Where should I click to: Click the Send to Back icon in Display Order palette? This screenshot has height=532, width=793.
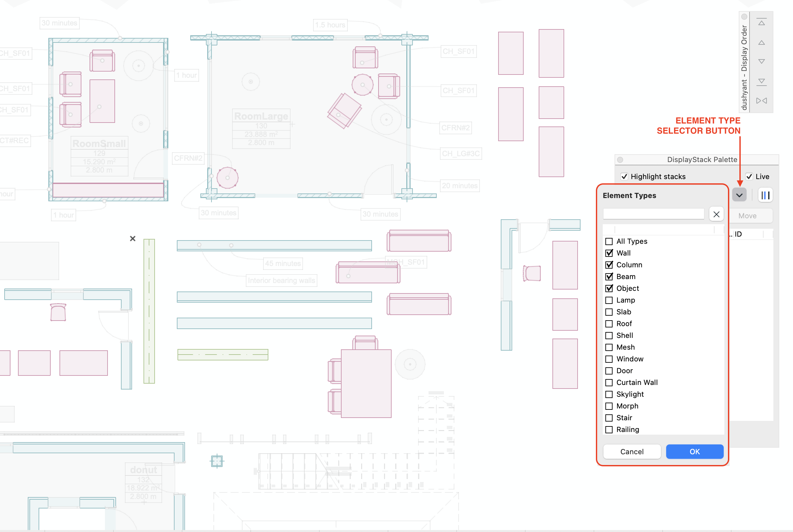[761, 82]
